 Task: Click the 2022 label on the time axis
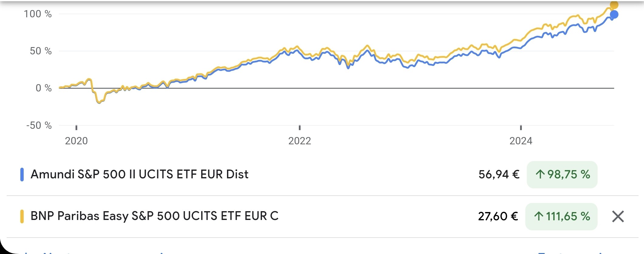coord(300,141)
